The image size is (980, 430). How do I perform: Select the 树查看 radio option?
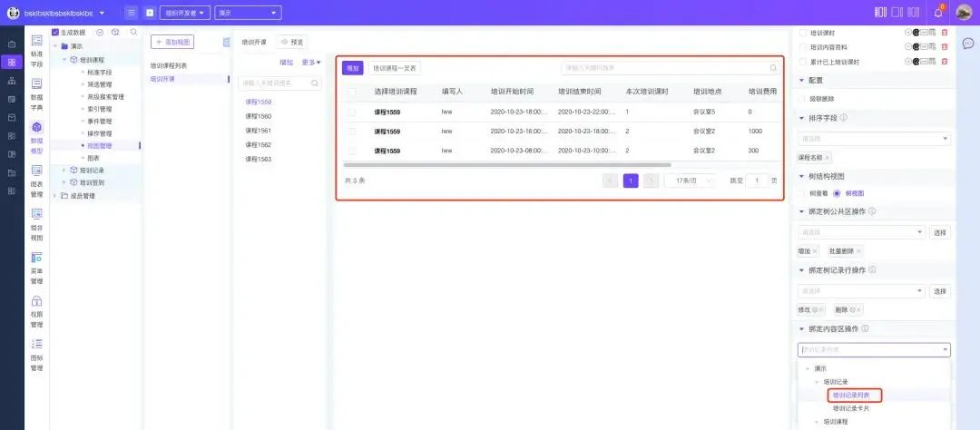(x=802, y=194)
